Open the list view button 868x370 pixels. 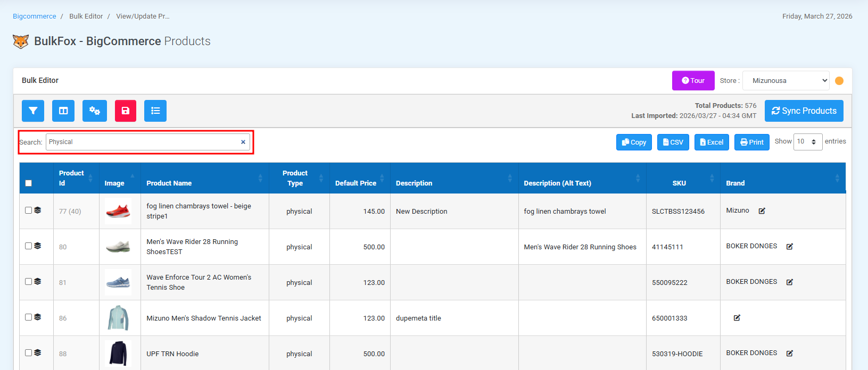155,111
